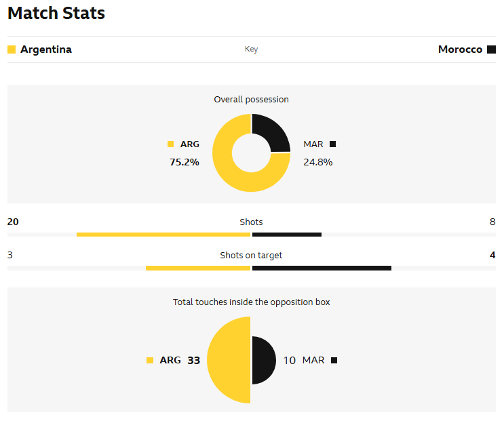This screenshot has width=504, height=421.
Task: Click the Key label
Action: [x=251, y=49]
